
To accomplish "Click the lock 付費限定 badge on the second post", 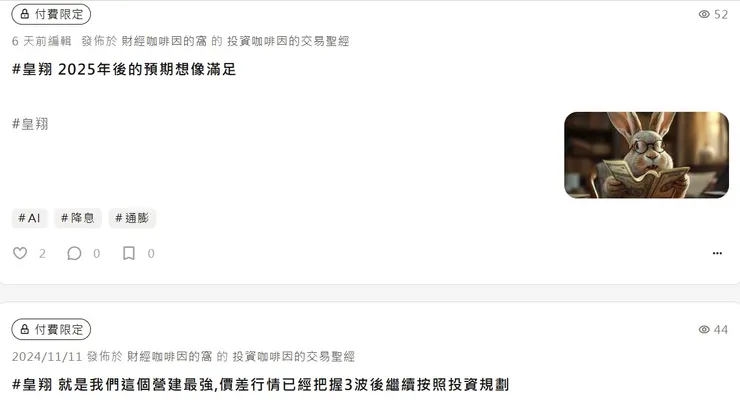I will click(x=51, y=330).
